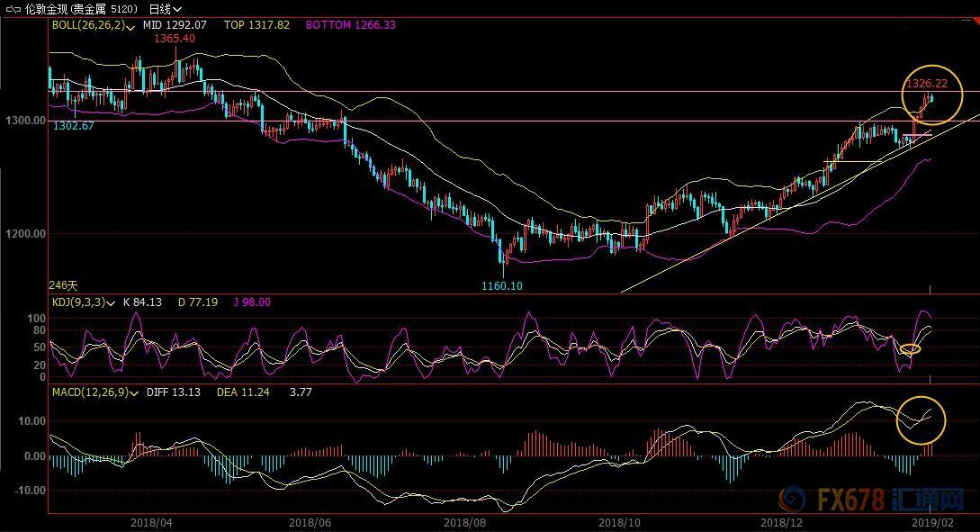The width and height of the screenshot is (980, 532).
Task: Select the J 98.00 reading
Action: point(252,302)
